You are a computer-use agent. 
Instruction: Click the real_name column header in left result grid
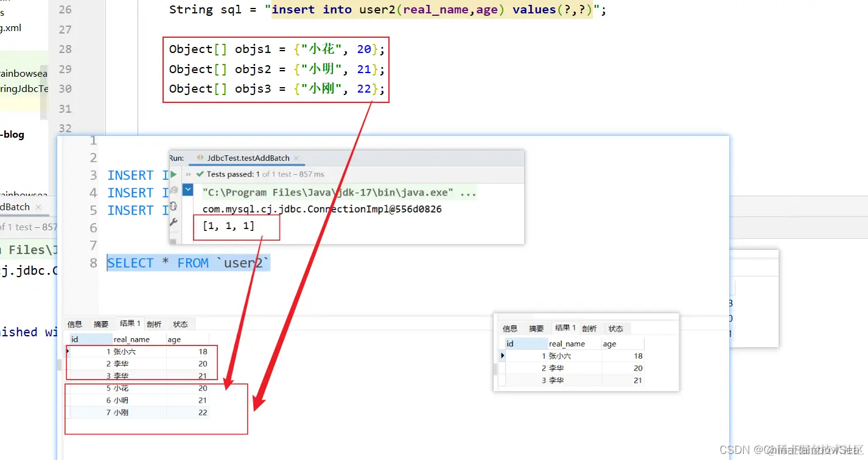(139, 339)
